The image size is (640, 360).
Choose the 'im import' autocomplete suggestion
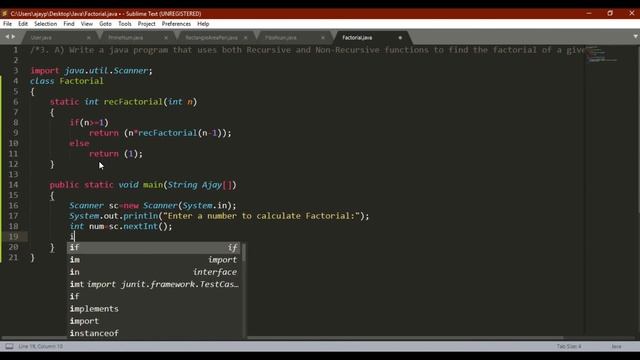(x=153, y=260)
